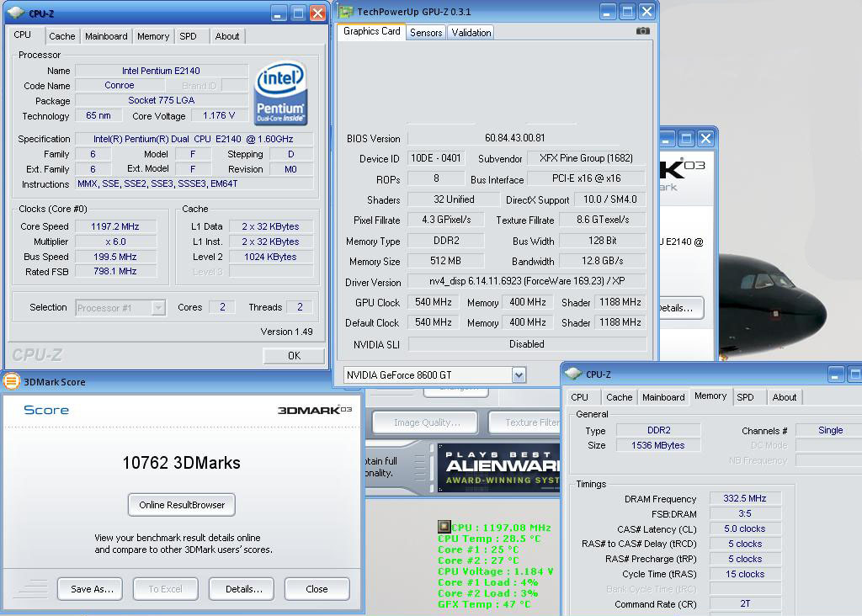This screenshot has width=862, height=616.
Task: Click the memory Size 1536 MBytes value
Action: (658, 445)
